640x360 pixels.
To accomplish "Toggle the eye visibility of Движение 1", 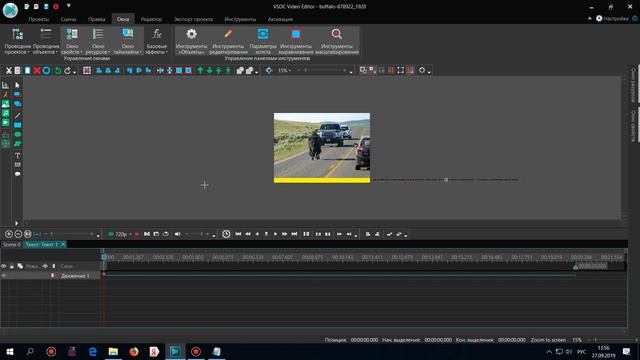I will click(4, 276).
